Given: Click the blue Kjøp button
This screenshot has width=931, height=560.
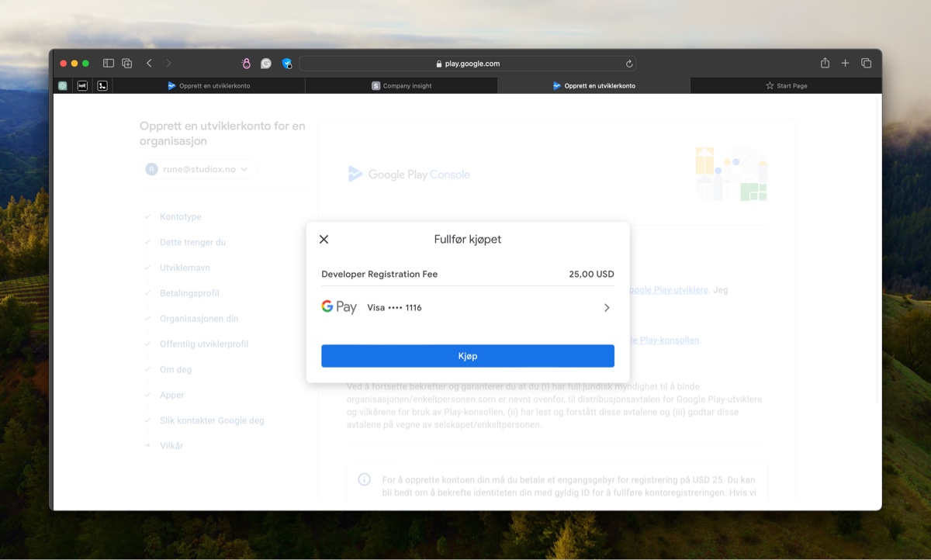Looking at the screenshot, I should point(468,356).
